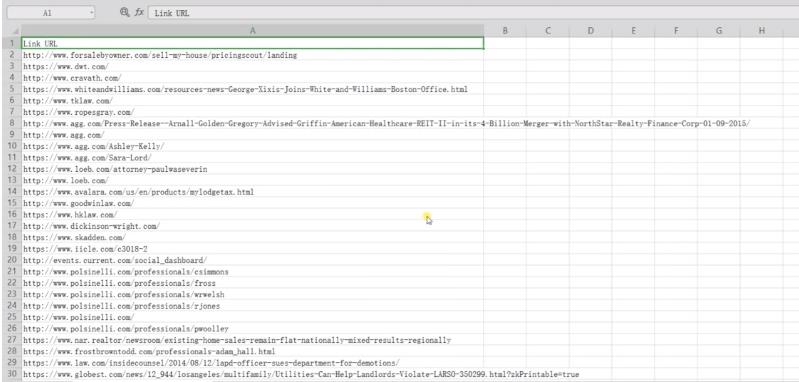Select the http://www.loeb.com/ cell
The width and height of the screenshot is (799, 382).
pyautogui.click(x=252, y=180)
